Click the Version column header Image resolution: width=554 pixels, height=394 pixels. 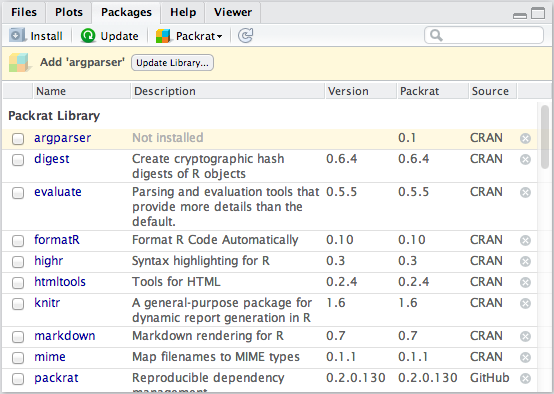coord(360,91)
